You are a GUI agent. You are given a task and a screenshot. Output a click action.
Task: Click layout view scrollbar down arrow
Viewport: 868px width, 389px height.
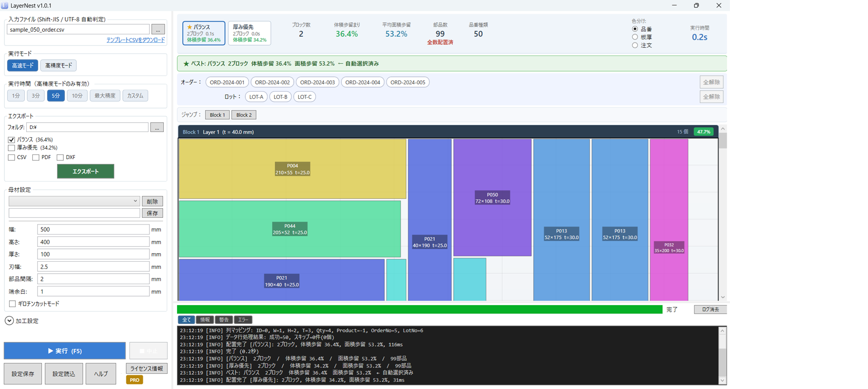(x=723, y=297)
